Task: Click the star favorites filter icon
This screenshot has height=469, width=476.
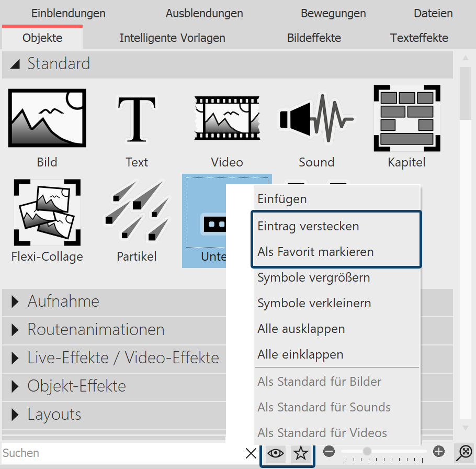Action: (301, 454)
